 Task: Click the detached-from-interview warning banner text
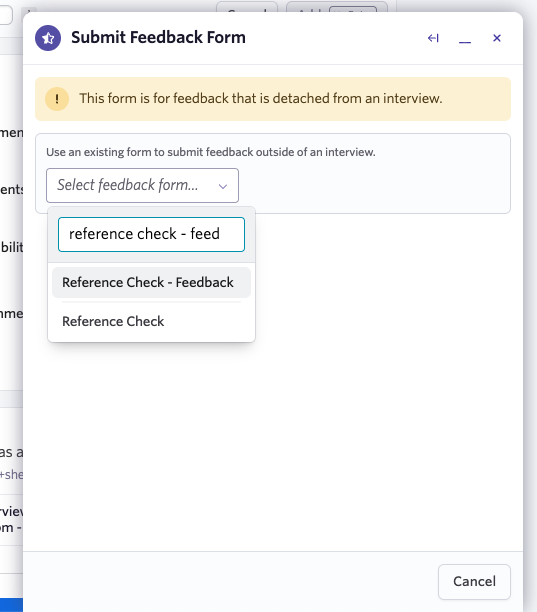tap(261, 98)
